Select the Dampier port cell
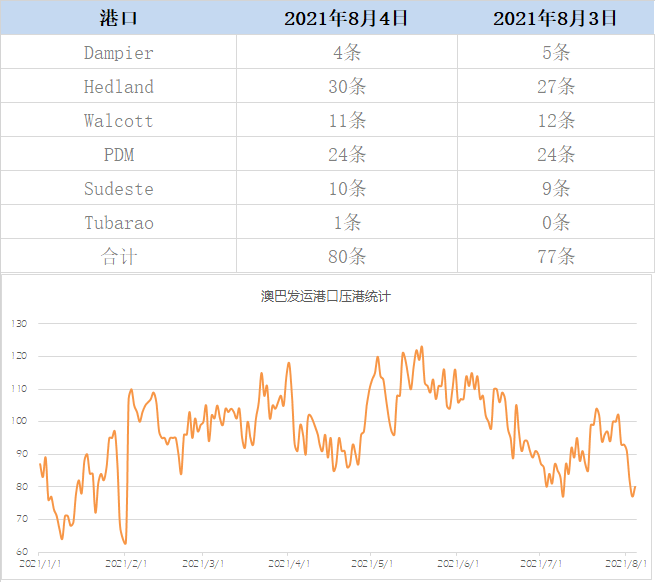655x582 pixels. [119, 53]
